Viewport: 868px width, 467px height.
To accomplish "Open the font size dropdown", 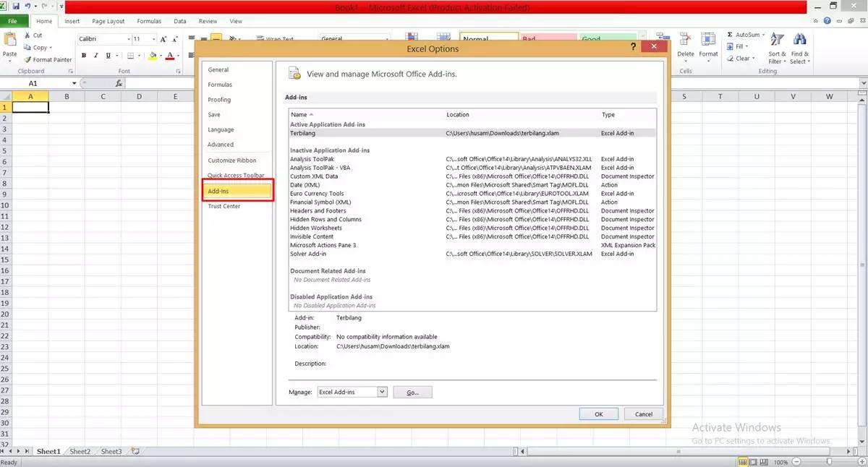I will pos(153,39).
